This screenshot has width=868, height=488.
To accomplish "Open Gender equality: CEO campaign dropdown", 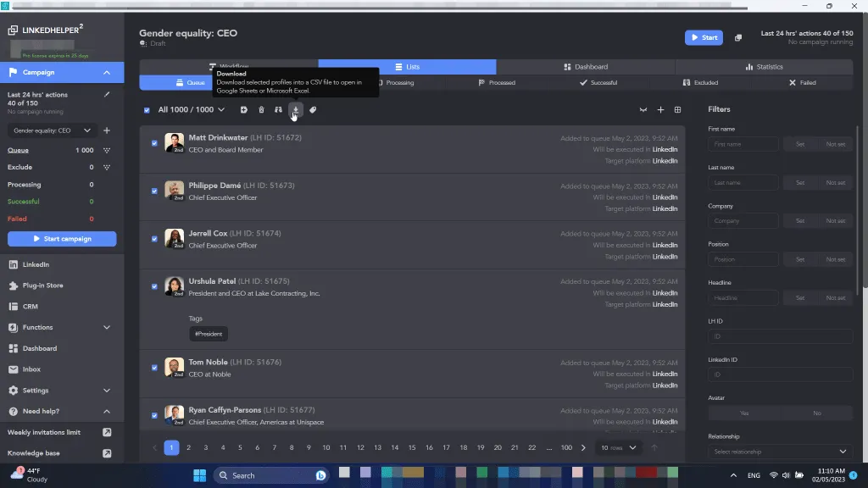I will point(51,130).
